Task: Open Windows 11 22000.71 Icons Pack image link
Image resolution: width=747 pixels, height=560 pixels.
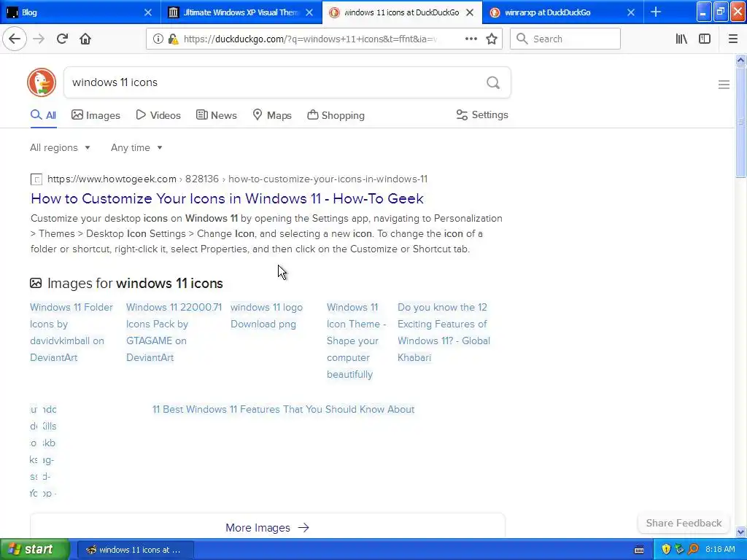Action: [x=174, y=332]
